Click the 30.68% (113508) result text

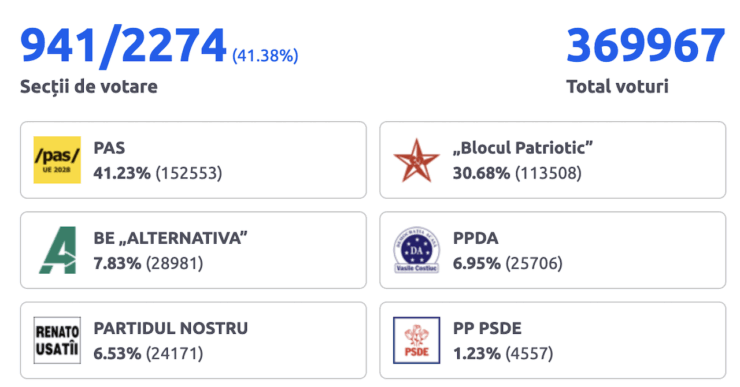(517, 173)
